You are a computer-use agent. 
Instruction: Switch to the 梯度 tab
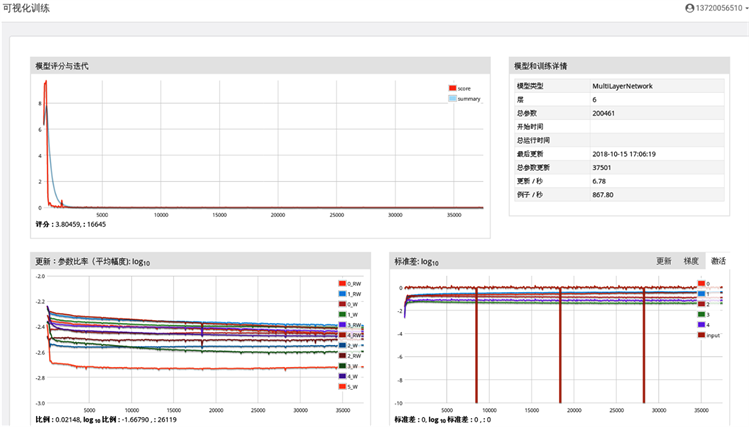[x=690, y=260]
